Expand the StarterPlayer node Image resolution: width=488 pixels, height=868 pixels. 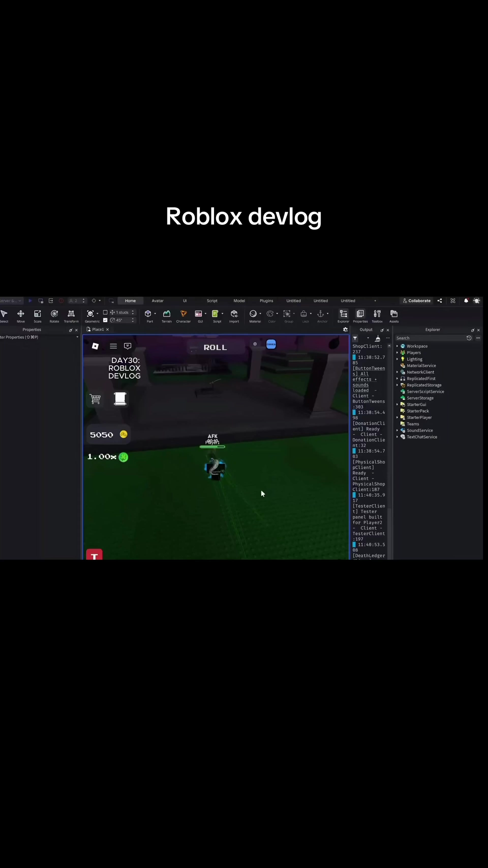tap(397, 417)
